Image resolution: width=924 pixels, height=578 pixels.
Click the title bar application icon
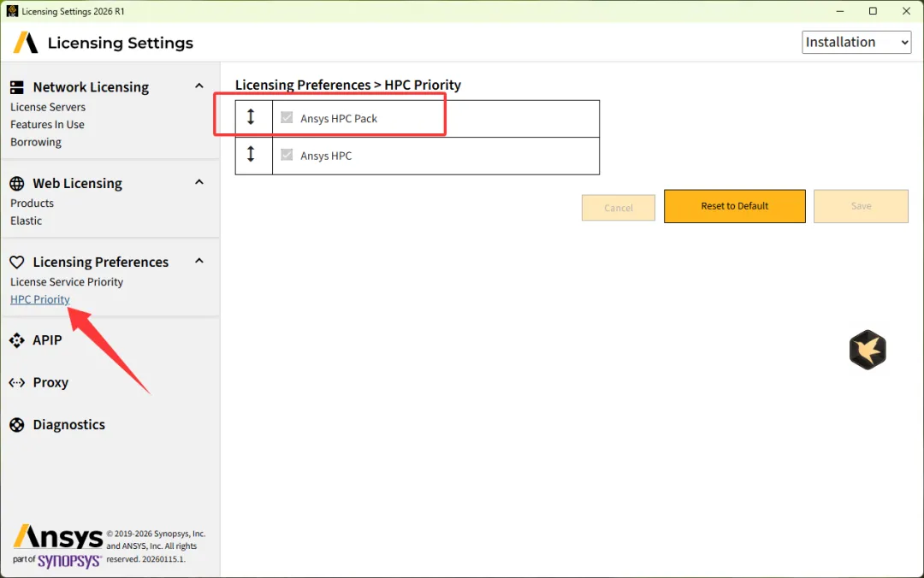point(12,10)
